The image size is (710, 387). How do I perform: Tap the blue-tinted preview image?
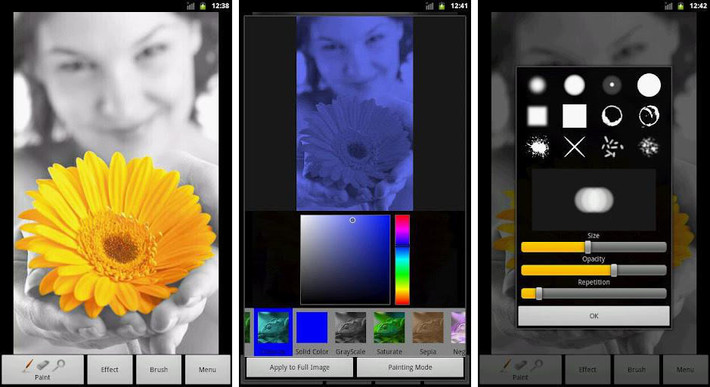click(x=355, y=113)
